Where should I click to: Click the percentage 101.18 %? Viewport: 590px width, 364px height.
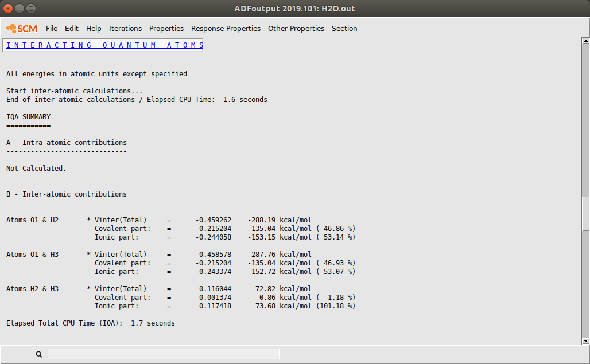[336, 306]
